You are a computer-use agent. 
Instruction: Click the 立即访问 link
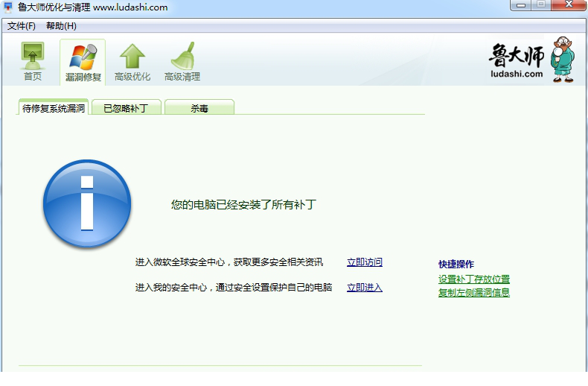(x=365, y=262)
